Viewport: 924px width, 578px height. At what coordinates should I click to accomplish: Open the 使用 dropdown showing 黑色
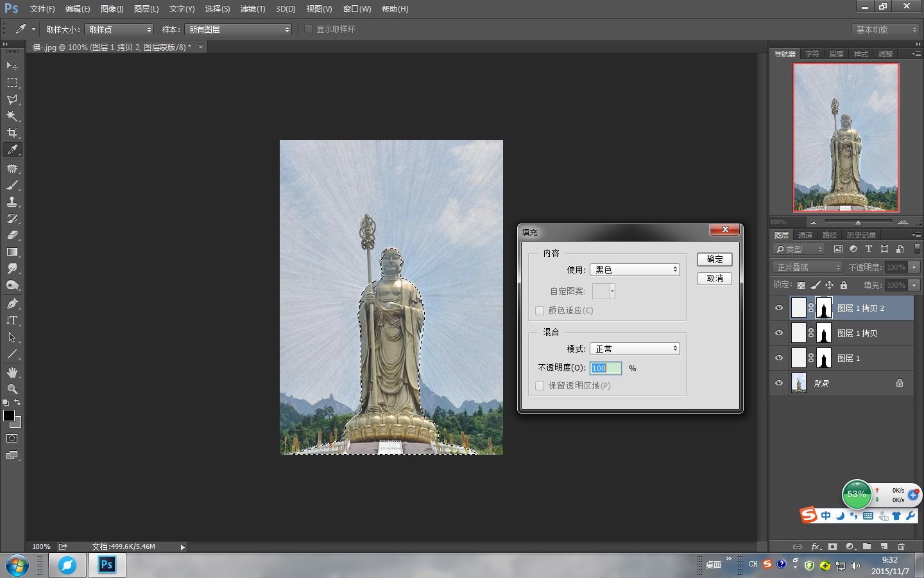pos(635,270)
